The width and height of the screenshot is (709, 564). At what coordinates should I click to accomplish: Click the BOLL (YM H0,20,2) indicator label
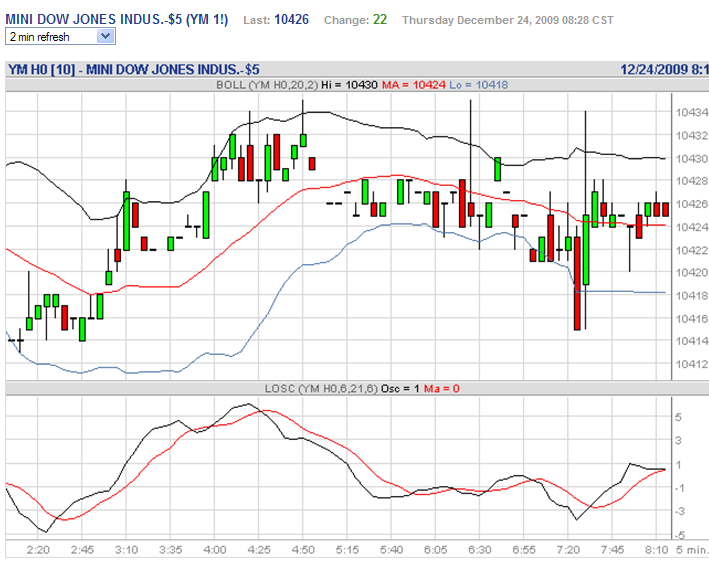click(267, 85)
